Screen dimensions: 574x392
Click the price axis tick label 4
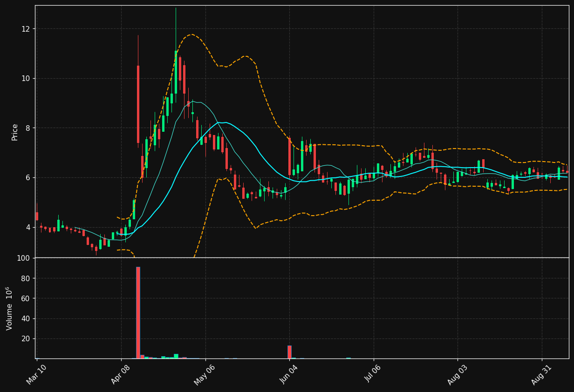pyautogui.click(x=27, y=227)
